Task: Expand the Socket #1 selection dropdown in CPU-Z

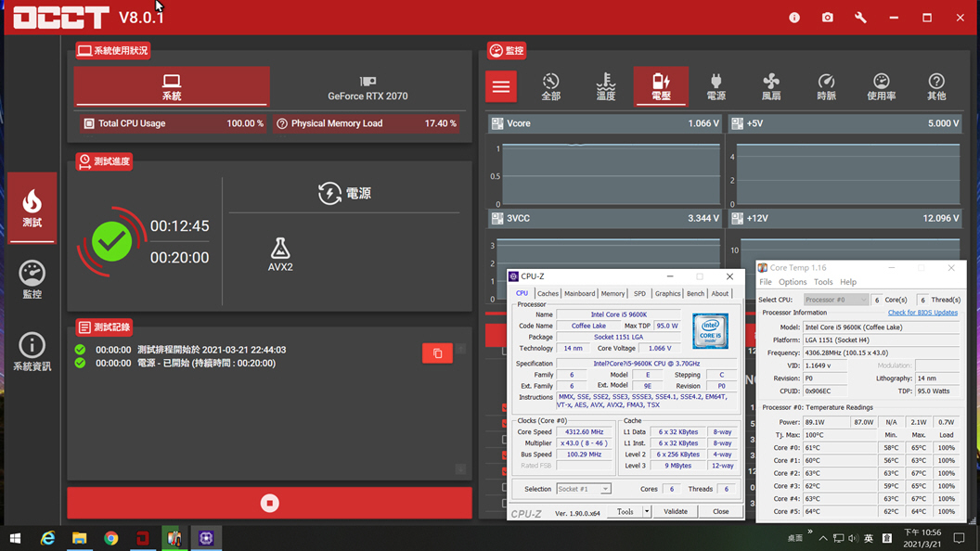Action: point(605,489)
